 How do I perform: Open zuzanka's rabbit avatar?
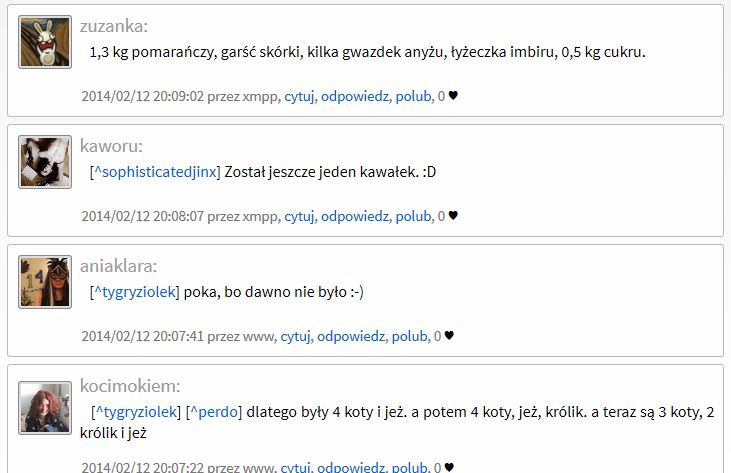point(45,42)
